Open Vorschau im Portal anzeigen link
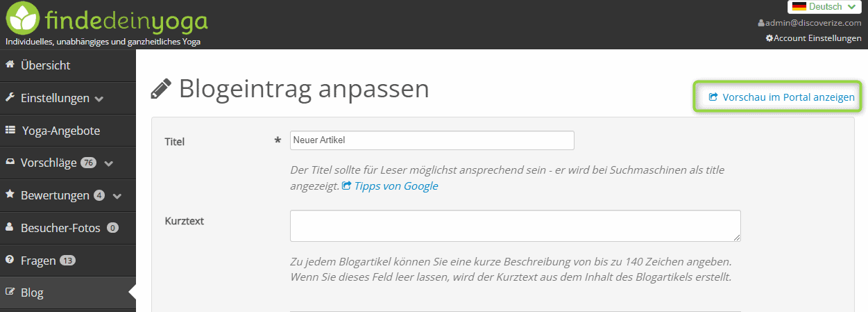Viewport: 868px width, 312px height. (781, 97)
